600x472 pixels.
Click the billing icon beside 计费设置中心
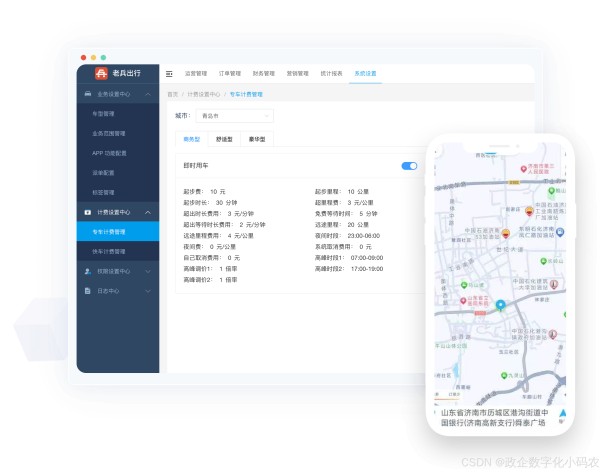(88, 212)
